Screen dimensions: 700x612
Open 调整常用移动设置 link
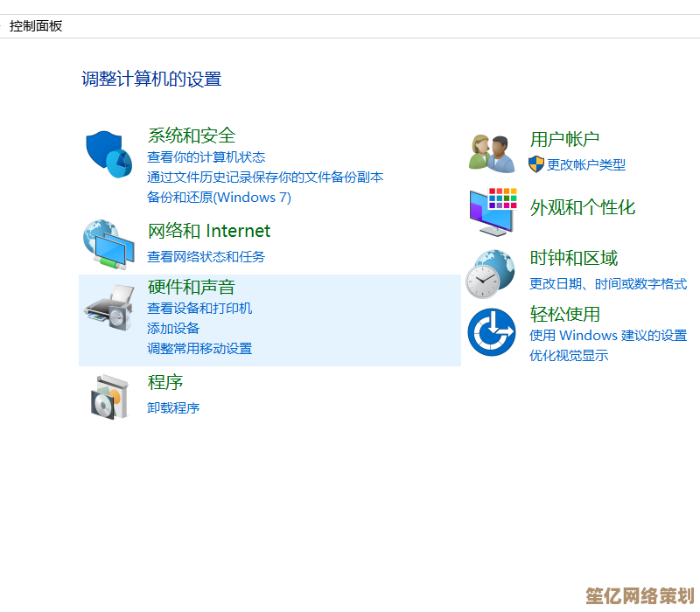click(x=199, y=349)
